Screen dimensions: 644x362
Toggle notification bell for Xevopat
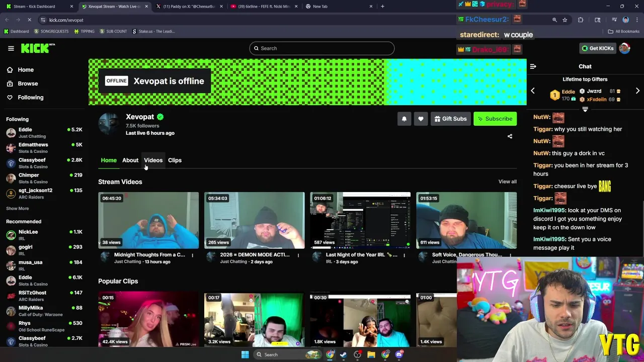pyautogui.click(x=404, y=119)
